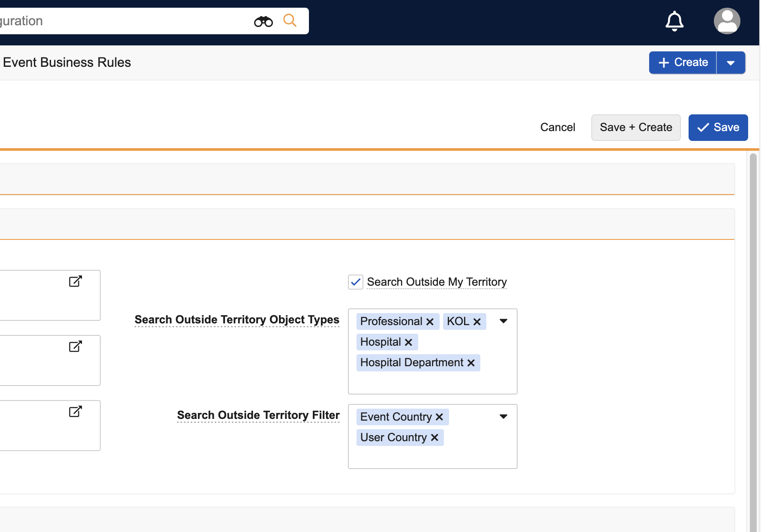Remove the Event Country filter tag
The image size is (761, 532).
pyautogui.click(x=439, y=417)
